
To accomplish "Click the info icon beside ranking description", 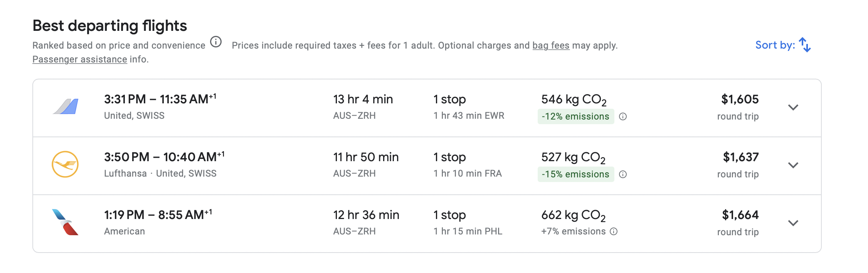I will click(216, 42).
